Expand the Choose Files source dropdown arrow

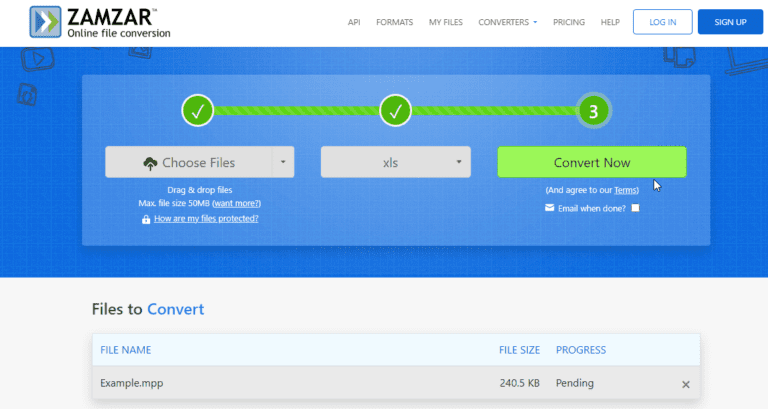[x=283, y=162]
